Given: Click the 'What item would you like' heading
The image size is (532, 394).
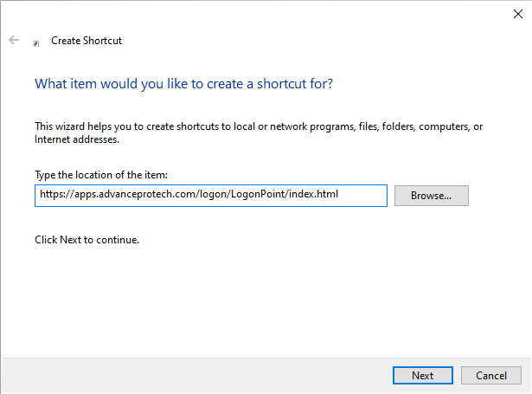Looking at the screenshot, I should pyautogui.click(x=183, y=84).
